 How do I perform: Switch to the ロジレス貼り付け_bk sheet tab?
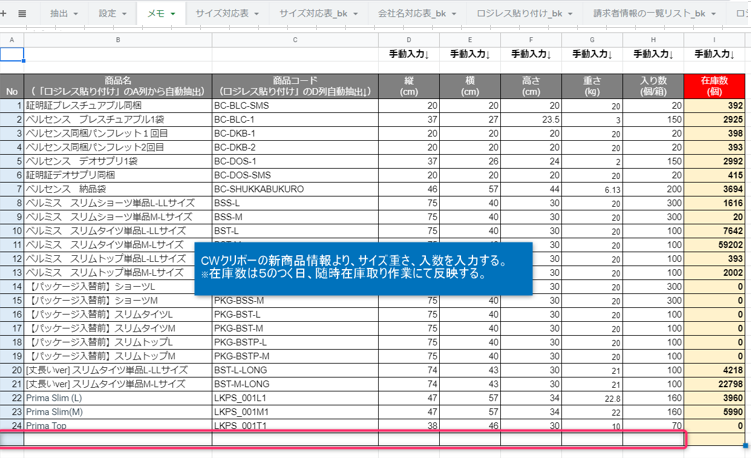[519, 13]
